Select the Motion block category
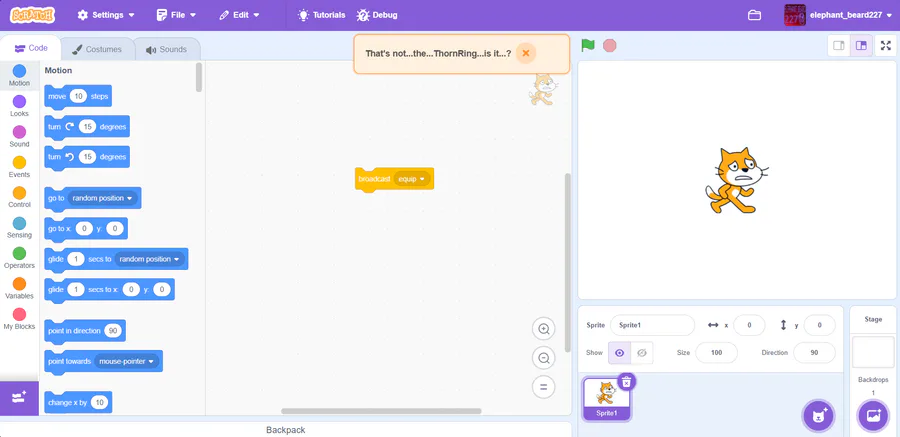Viewport: 900px width, 437px height. 20,75
